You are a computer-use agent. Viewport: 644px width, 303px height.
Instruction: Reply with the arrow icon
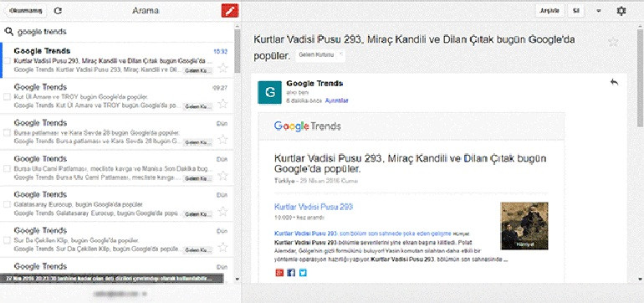pyautogui.click(x=614, y=82)
